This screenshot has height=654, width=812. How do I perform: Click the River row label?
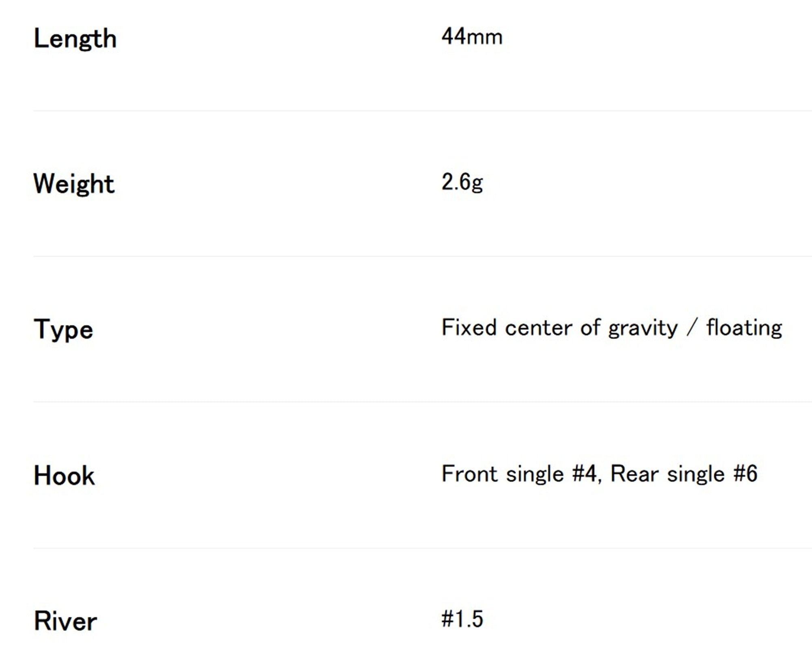65,621
